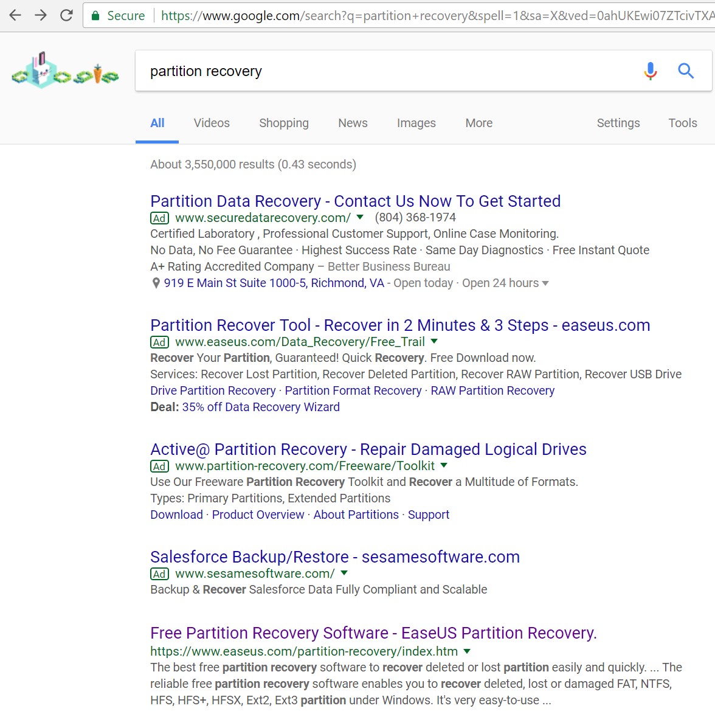Reload the page with refresh icon
The width and height of the screenshot is (715, 728).
pyautogui.click(x=67, y=15)
